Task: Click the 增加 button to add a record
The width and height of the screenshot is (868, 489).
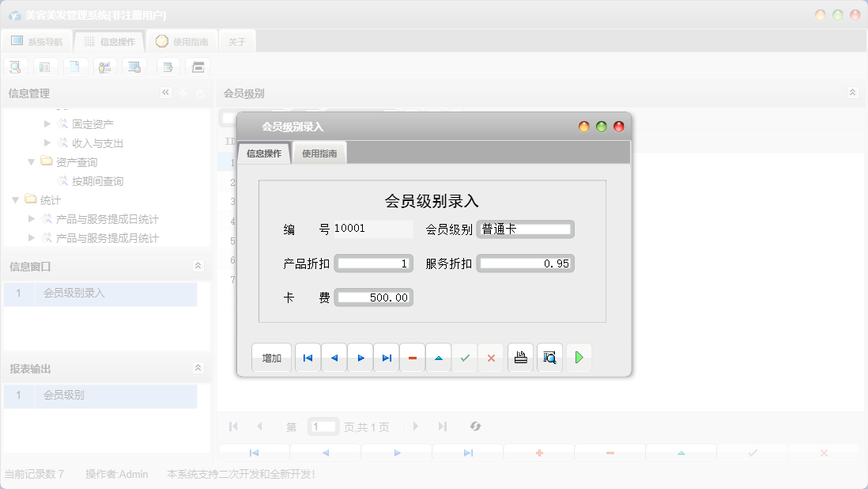Action: [271, 358]
